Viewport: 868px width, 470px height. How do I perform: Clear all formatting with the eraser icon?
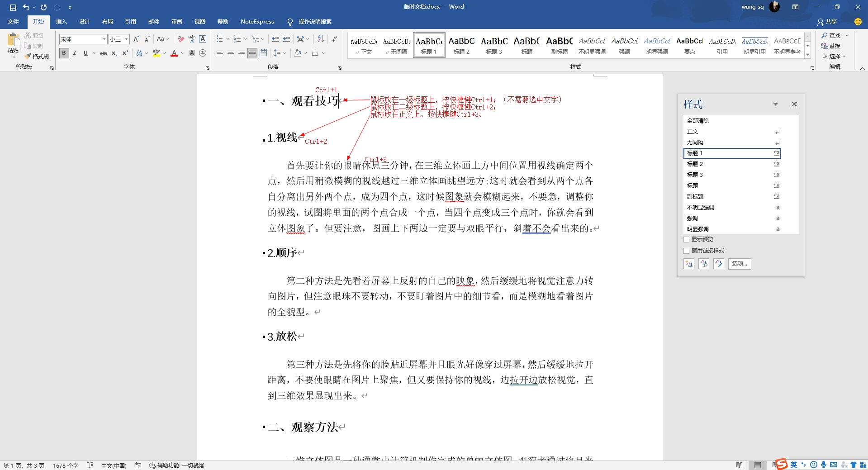point(181,39)
